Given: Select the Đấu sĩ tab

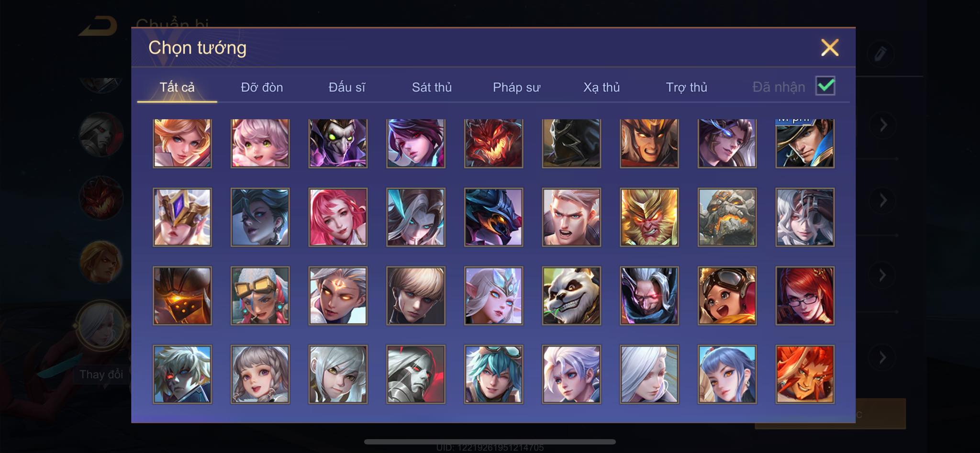Looking at the screenshot, I should (346, 87).
